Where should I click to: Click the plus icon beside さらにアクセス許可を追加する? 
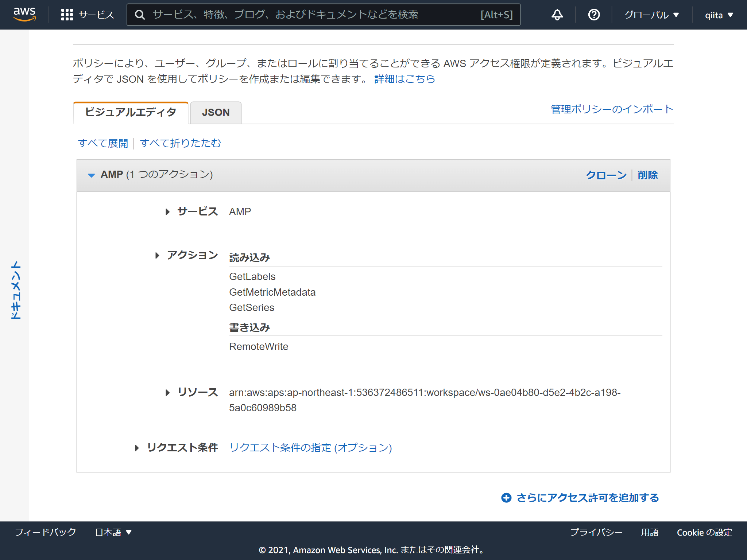(x=506, y=497)
